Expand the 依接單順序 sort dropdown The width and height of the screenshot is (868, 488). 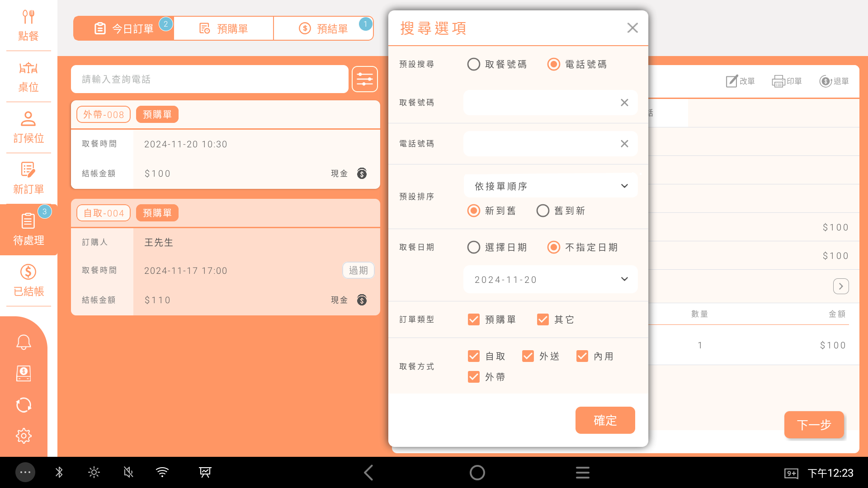[550, 186]
